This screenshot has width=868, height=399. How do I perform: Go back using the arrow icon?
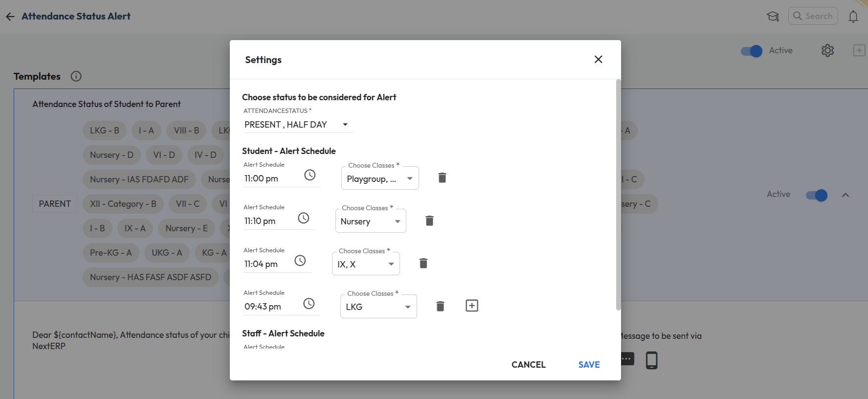pos(10,17)
